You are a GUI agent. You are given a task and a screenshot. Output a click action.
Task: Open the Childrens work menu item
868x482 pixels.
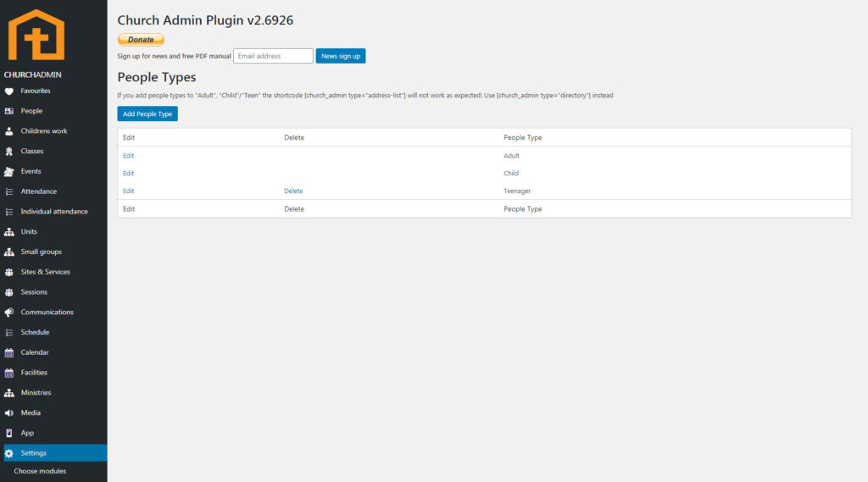point(44,131)
